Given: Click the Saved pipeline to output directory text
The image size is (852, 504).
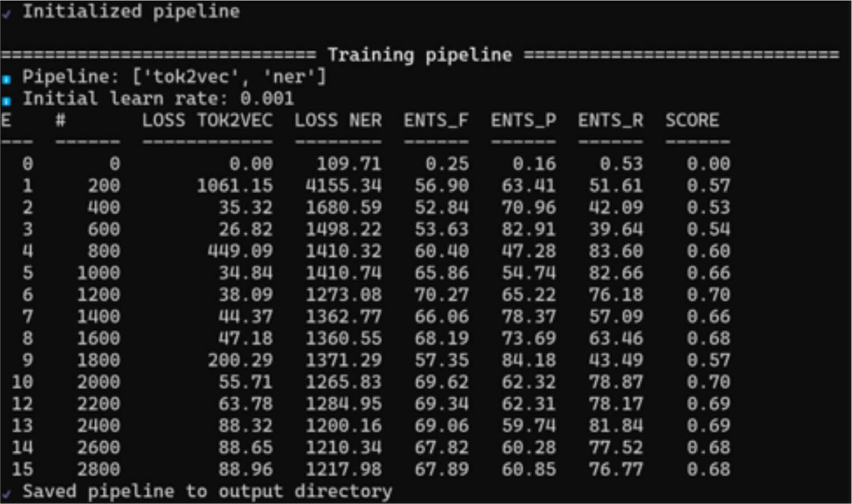Looking at the screenshot, I should coord(208,492).
